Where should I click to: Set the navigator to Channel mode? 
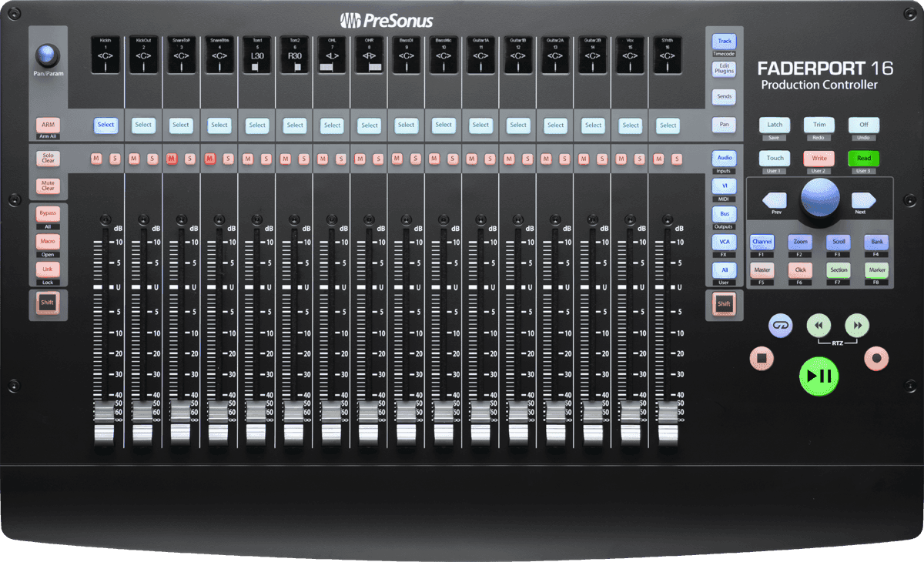point(762,243)
